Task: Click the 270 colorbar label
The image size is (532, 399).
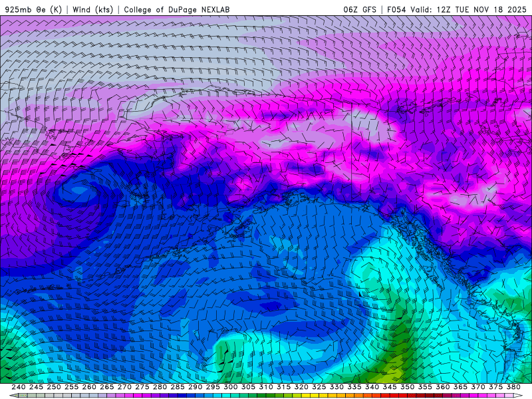Action: coord(124,387)
